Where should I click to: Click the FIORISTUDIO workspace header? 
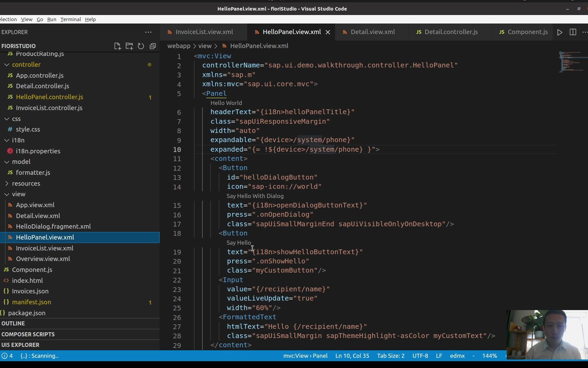pos(18,46)
